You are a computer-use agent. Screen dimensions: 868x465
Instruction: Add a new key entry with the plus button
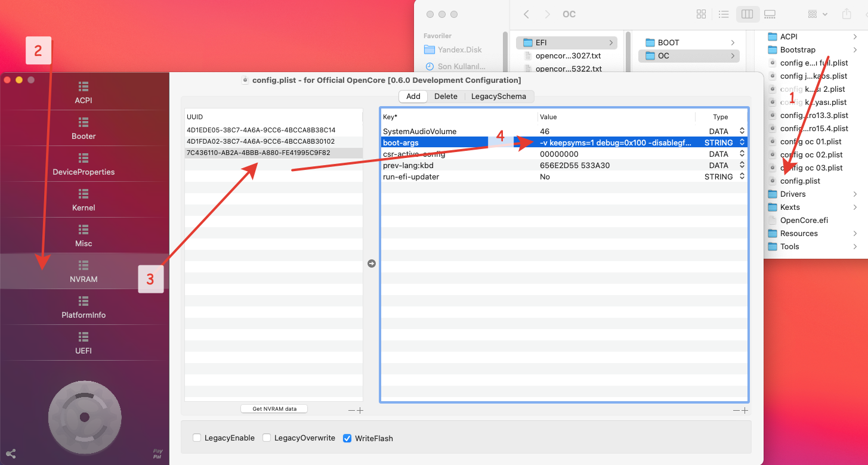[x=745, y=410]
